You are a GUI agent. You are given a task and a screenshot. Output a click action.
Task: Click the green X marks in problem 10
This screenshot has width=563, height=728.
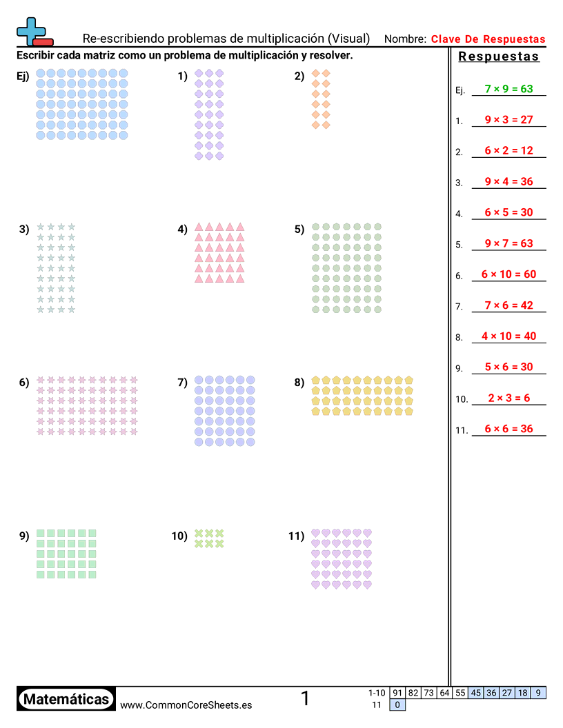209,538
